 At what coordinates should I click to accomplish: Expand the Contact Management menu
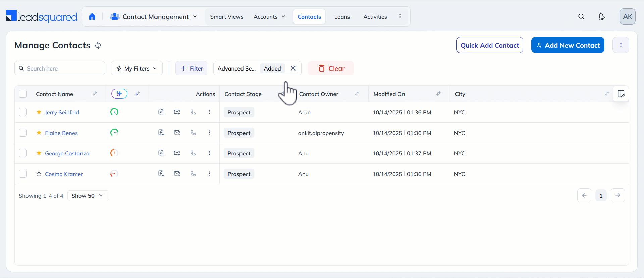pyautogui.click(x=154, y=17)
